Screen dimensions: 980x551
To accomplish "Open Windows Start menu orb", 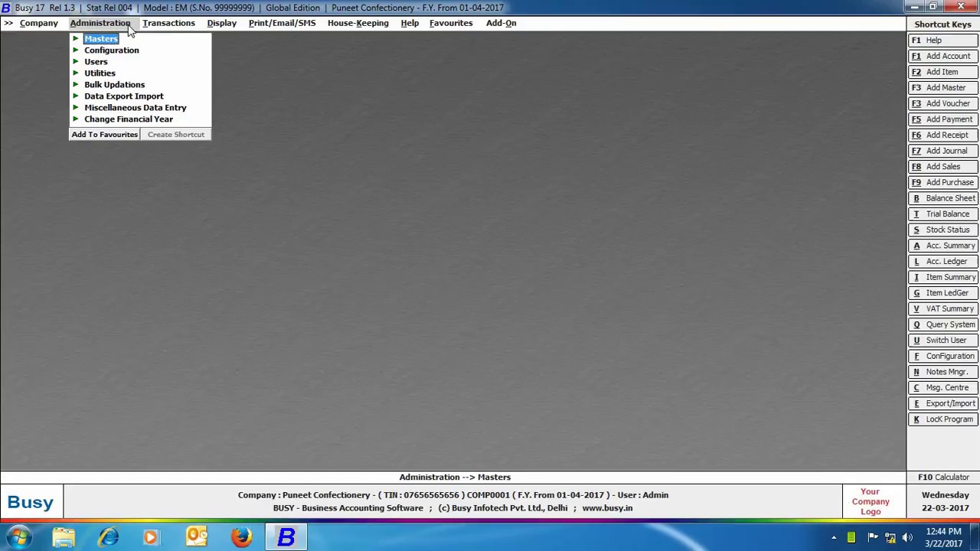I will [x=18, y=537].
